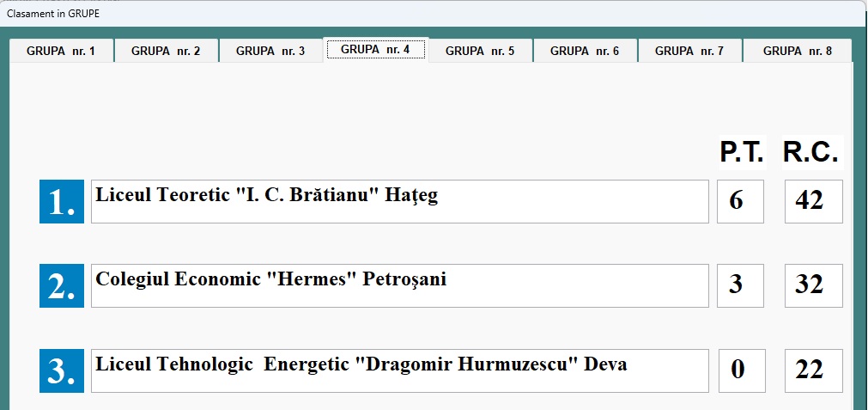The height and width of the screenshot is (410, 868).
Task: Click the R.C. box showing 22
Action: pyautogui.click(x=813, y=370)
